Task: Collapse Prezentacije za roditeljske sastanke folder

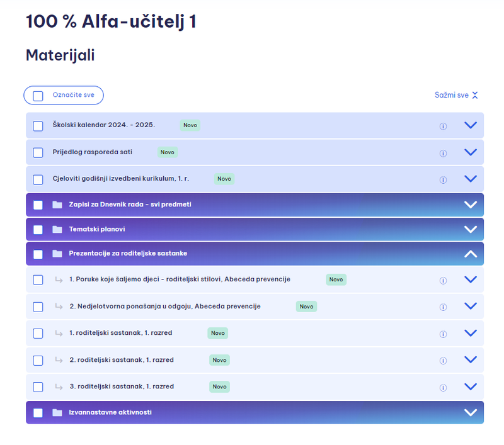Action: coord(471,254)
